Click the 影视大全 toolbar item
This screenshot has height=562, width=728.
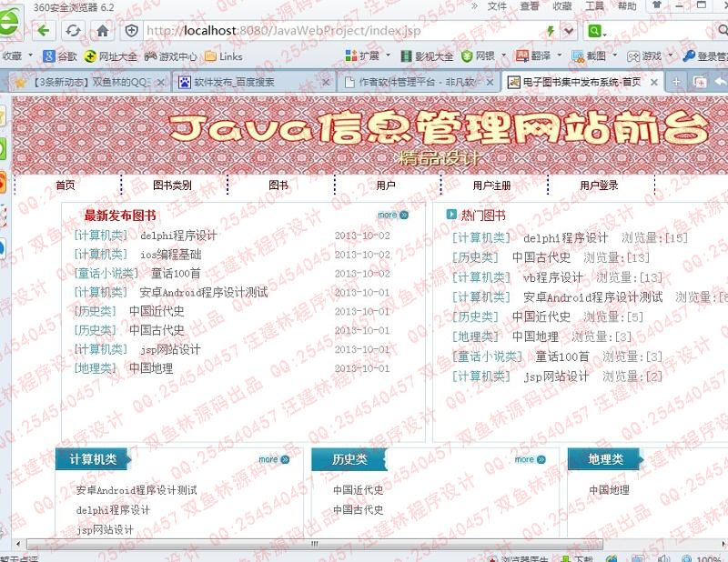(428, 56)
